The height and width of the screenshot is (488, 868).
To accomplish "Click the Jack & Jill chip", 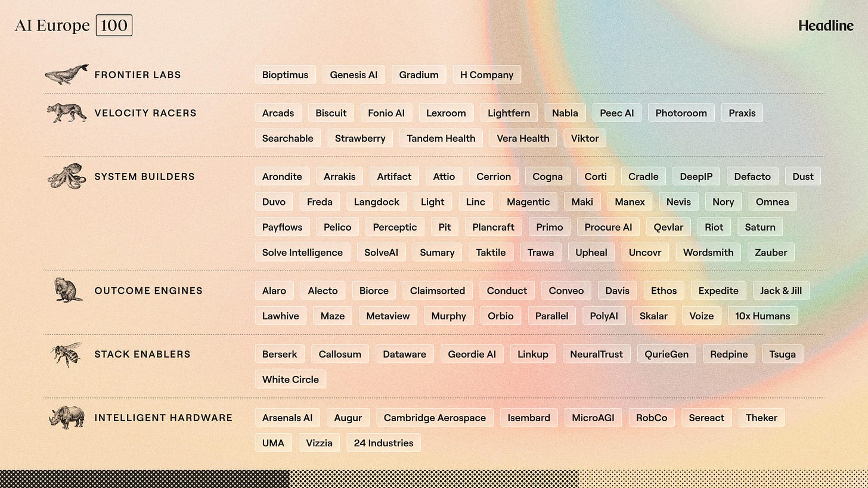I will point(781,291).
